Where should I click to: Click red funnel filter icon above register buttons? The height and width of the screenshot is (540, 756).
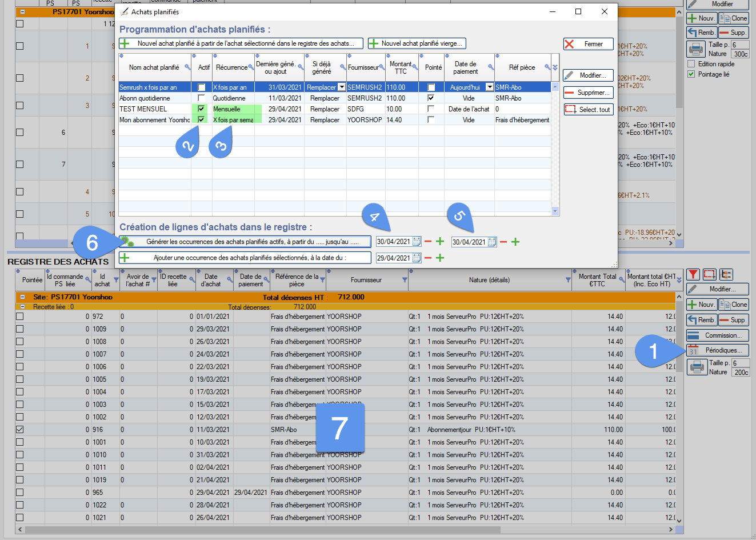click(693, 275)
